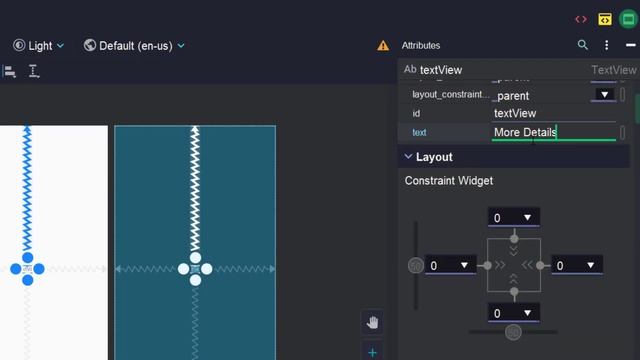Click the Attributes panel title
640x360 pixels.
click(421, 45)
